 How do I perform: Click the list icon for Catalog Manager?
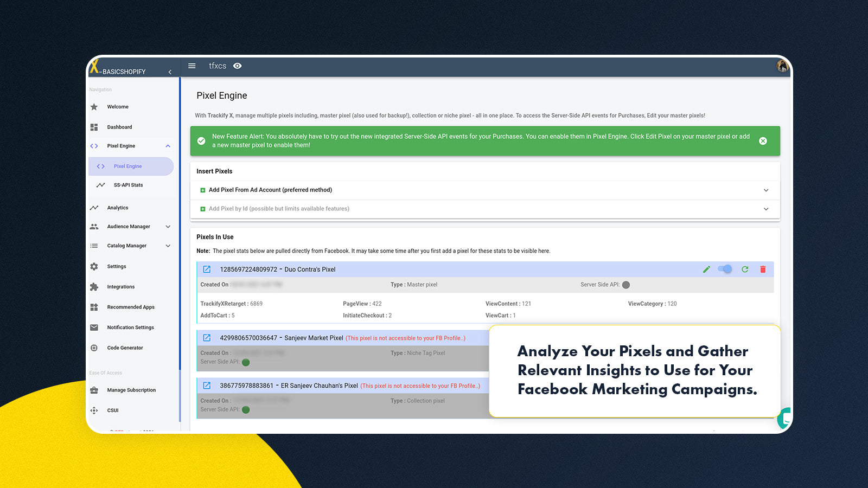coord(94,246)
